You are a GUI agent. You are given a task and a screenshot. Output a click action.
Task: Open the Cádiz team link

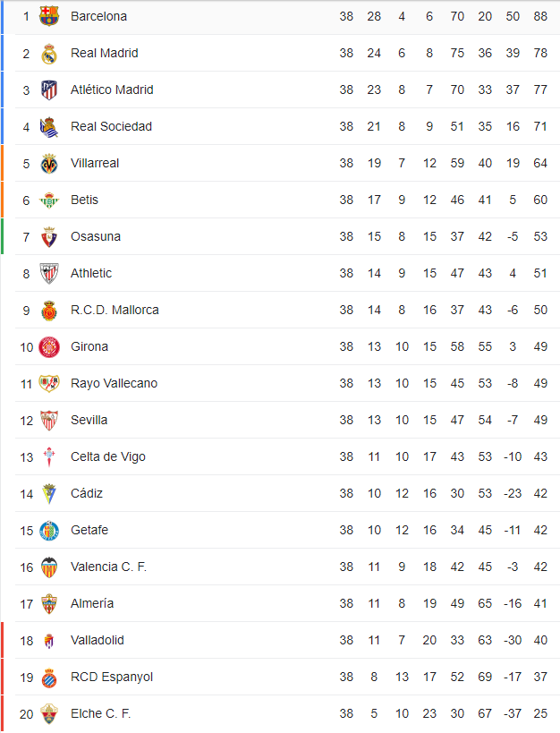tap(87, 494)
